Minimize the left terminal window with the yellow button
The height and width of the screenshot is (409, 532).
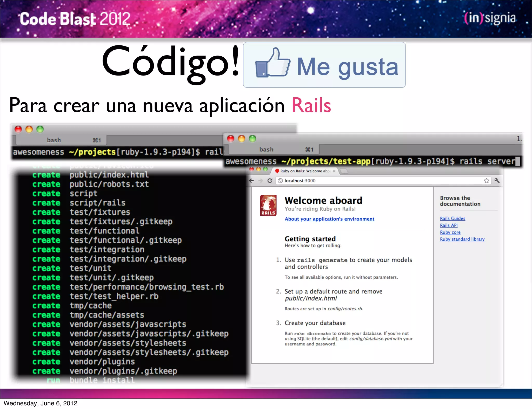[x=29, y=129]
